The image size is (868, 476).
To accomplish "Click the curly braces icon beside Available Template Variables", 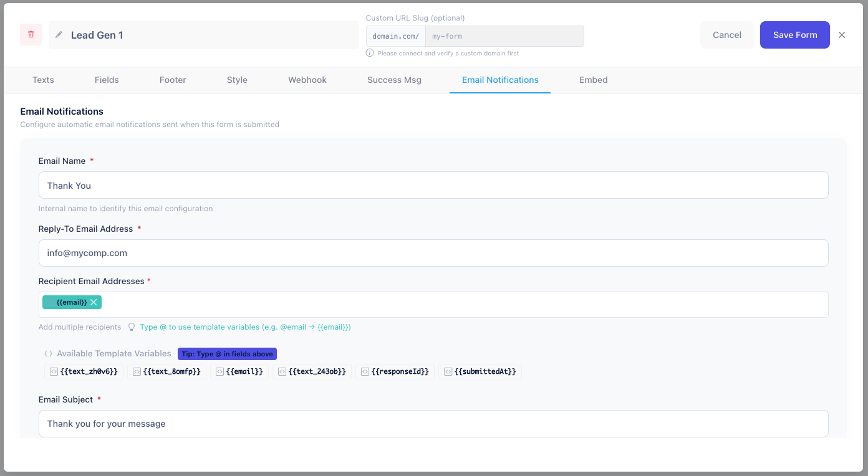I will point(48,353).
